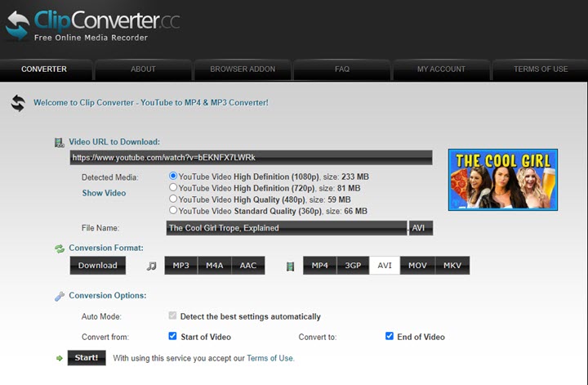Choose MP3 conversion format

pyautogui.click(x=180, y=266)
